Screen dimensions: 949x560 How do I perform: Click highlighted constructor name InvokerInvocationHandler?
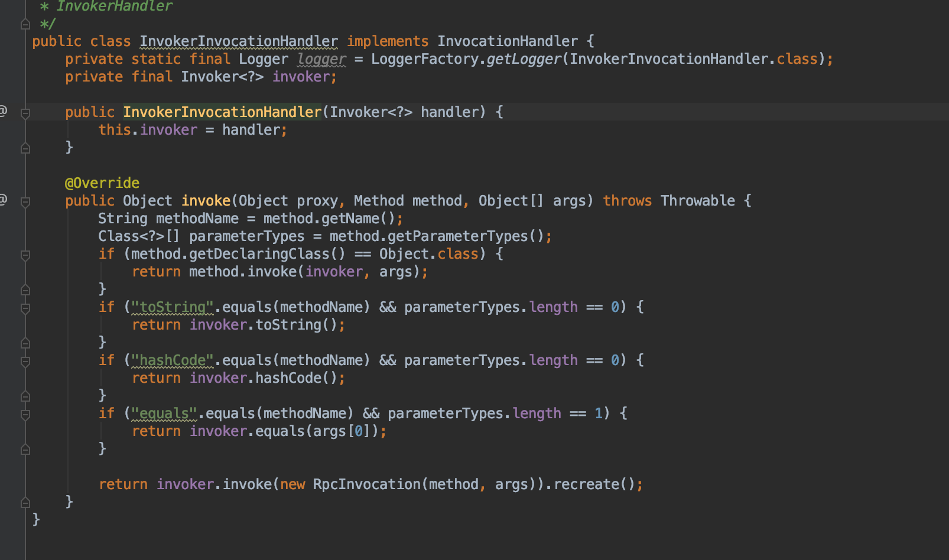tap(222, 112)
